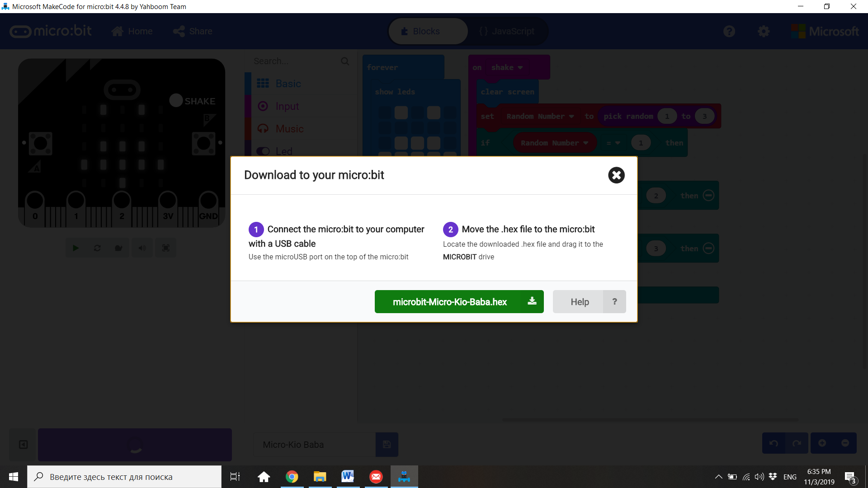Screen dimensions: 868x488
Task: Enable slow-motion mode with the snail icon
Action: click(118, 248)
